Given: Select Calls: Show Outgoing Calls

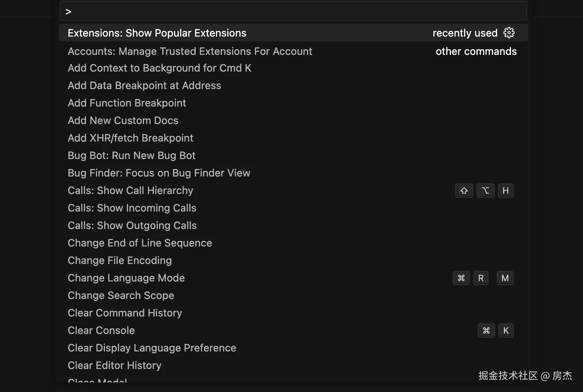Looking at the screenshot, I should click(132, 225).
